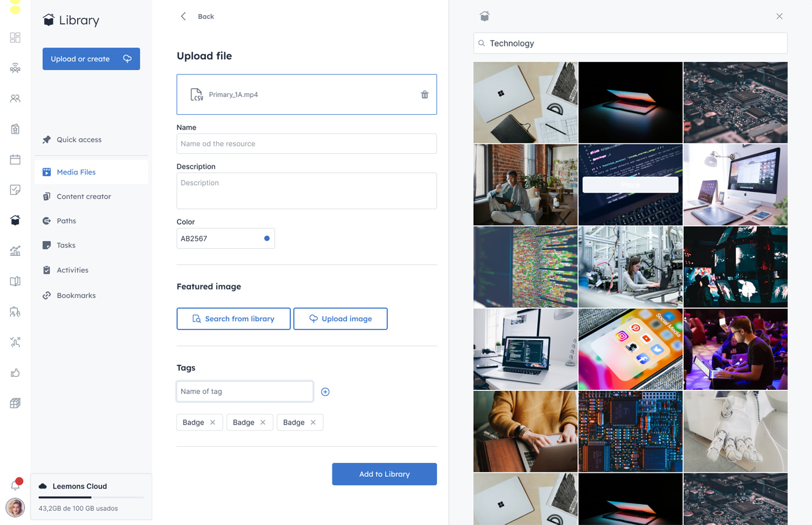
Task: Focus the Name of tag input
Action: (x=245, y=392)
